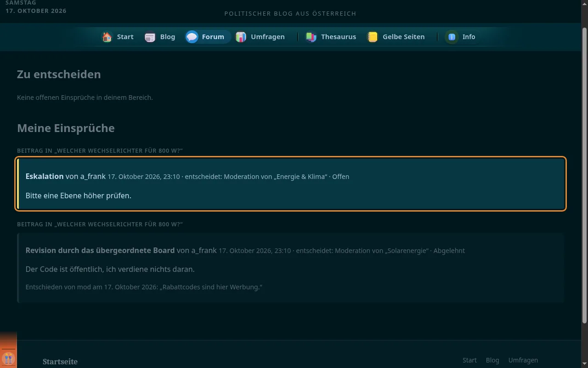Switch to the Forum section
Viewport: 588px width, 368px height.
pyautogui.click(x=207, y=37)
